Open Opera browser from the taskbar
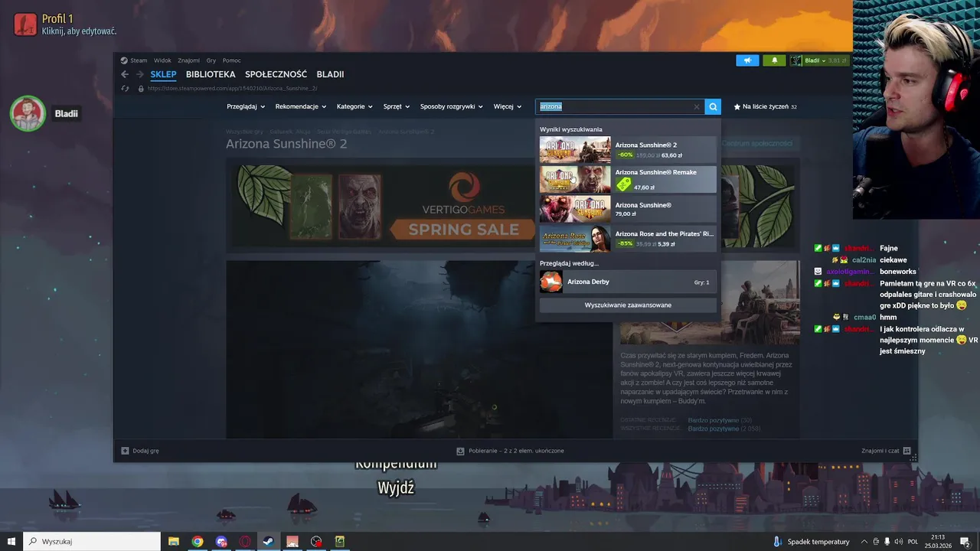The image size is (980, 551). click(x=245, y=541)
